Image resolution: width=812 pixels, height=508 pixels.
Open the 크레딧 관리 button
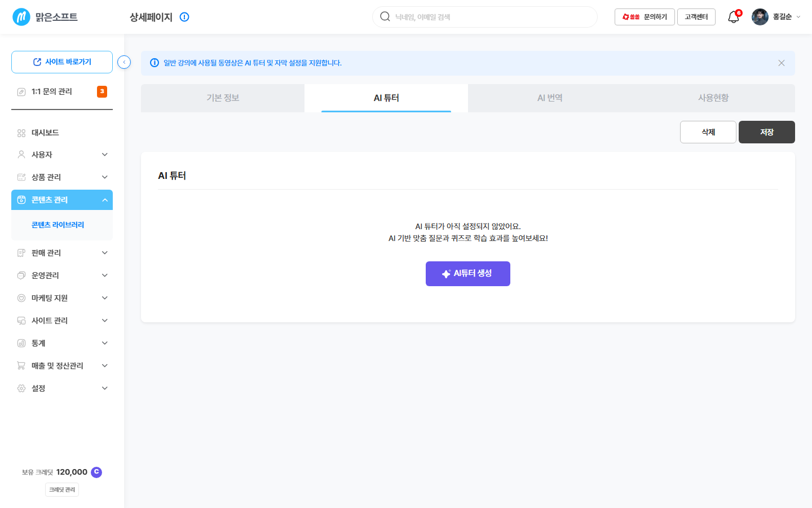[62, 489]
